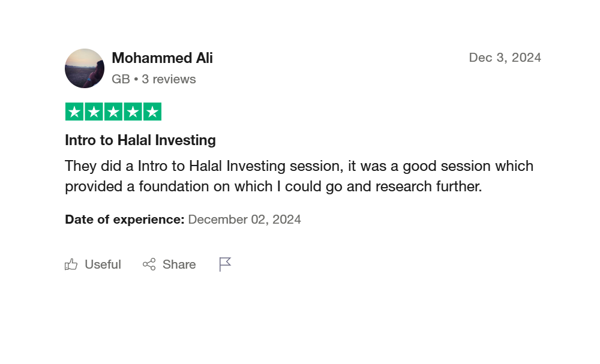Click the first green rating star
Viewport: 600px width, 364px height.
[x=74, y=112]
